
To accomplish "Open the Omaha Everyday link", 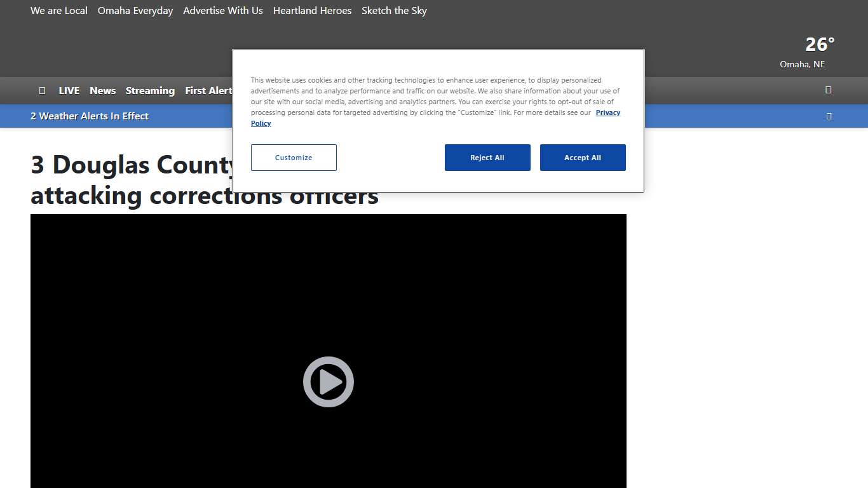I will [135, 11].
